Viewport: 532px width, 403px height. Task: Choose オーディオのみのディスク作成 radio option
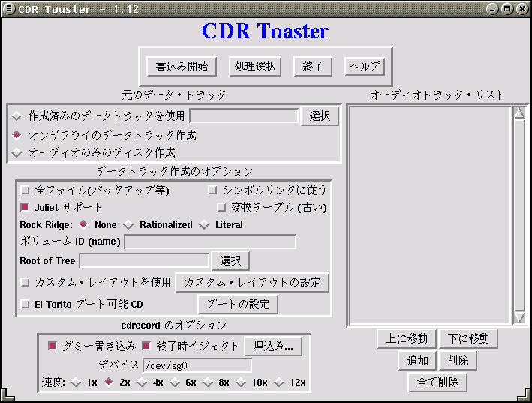(18, 152)
